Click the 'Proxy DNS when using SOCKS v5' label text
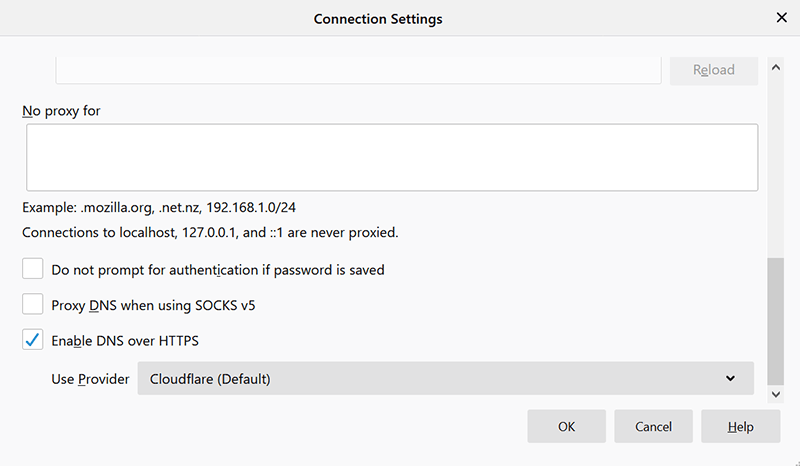Screen dimensions: 800x466 pos(153,305)
